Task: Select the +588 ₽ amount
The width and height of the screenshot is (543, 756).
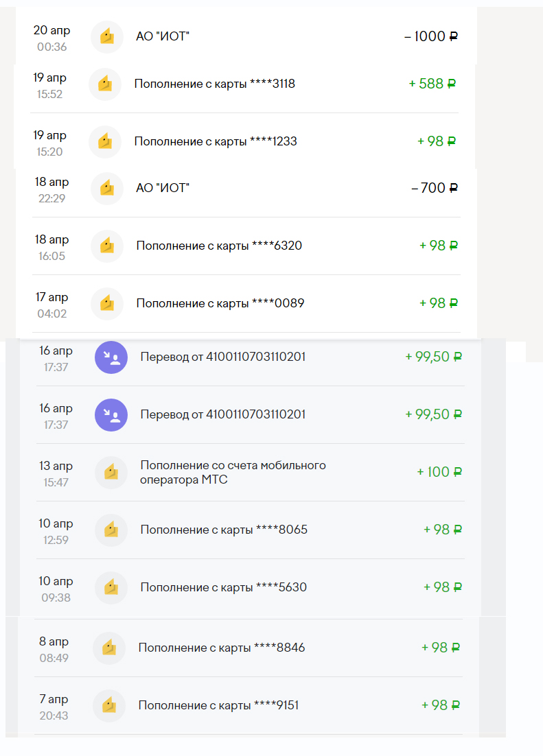Action: click(432, 84)
